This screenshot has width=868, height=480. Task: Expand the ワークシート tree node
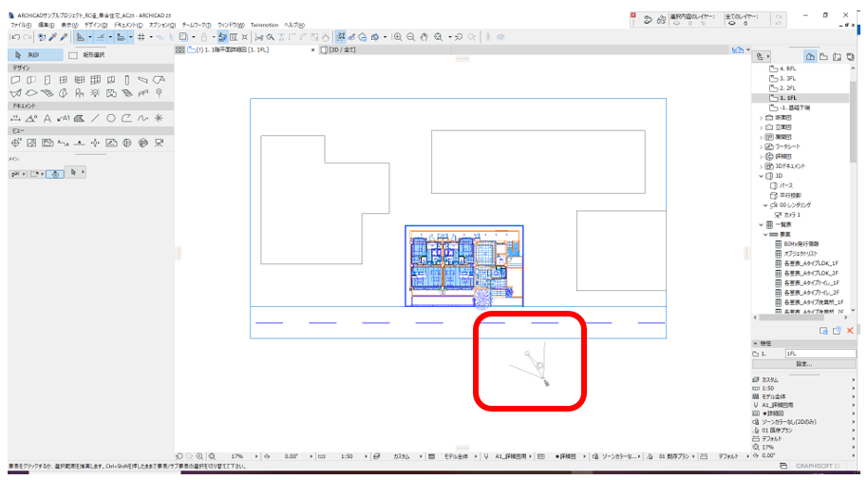(x=761, y=147)
